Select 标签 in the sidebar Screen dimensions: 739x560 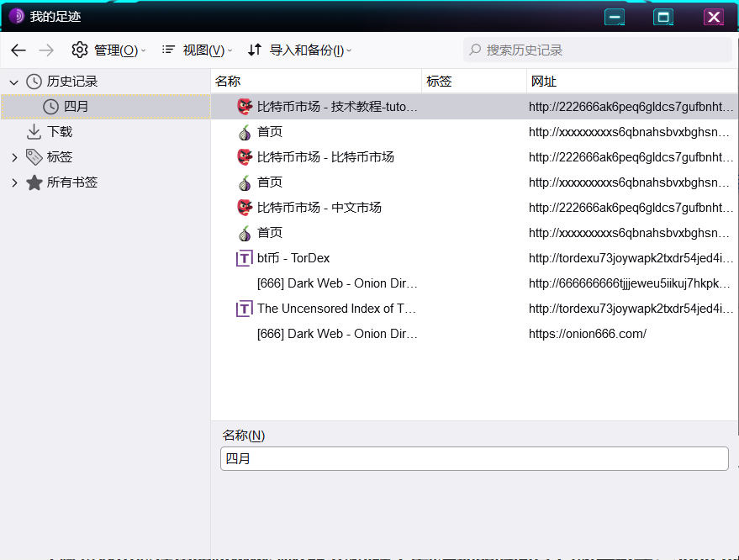[x=60, y=157]
